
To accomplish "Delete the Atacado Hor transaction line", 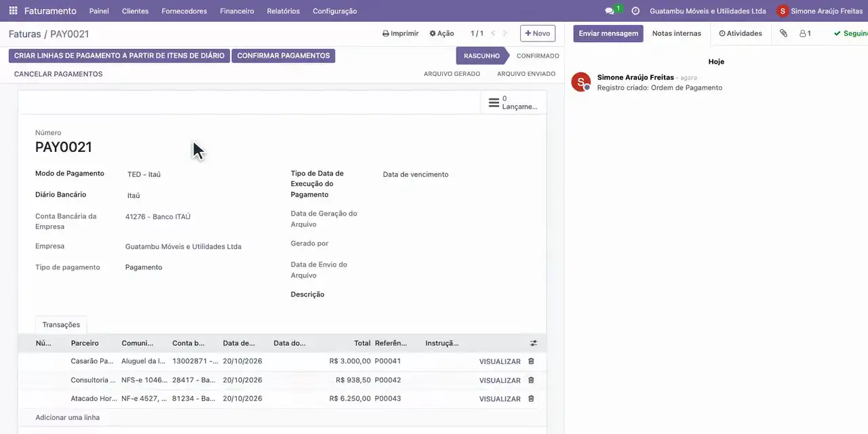I will (x=531, y=399).
